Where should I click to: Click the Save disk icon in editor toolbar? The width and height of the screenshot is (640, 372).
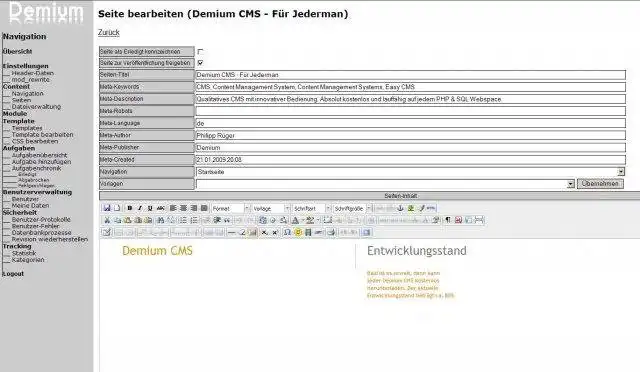[107, 208]
